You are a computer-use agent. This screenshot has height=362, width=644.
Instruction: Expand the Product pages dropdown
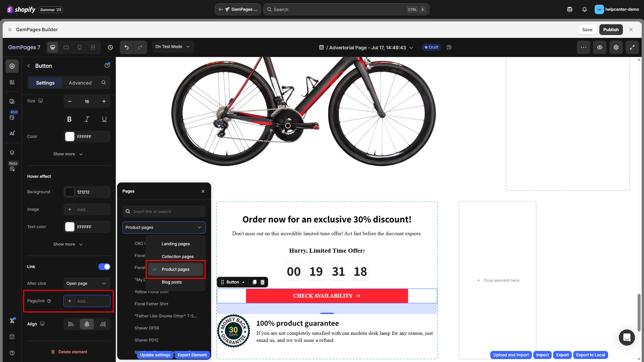pos(164,227)
